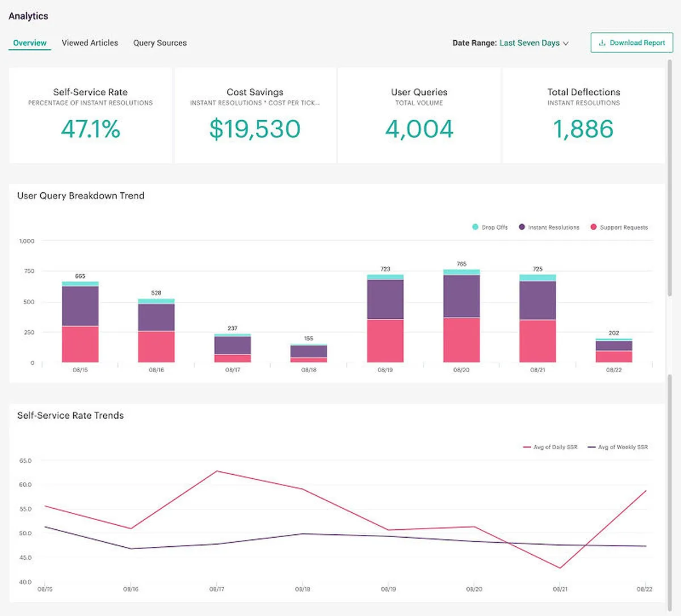This screenshot has height=616, width=681.
Task: Click the download arrow icon in Download Report
Action: click(602, 43)
